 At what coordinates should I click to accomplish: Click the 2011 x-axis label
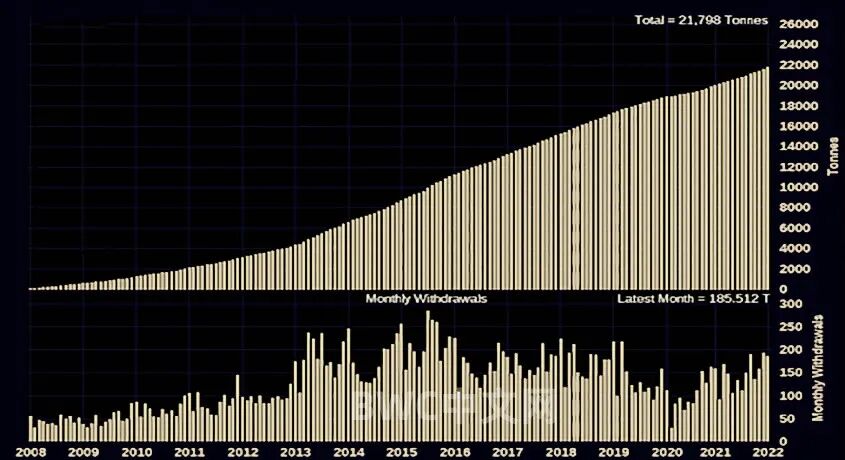pyautogui.click(x=189, y=452)
